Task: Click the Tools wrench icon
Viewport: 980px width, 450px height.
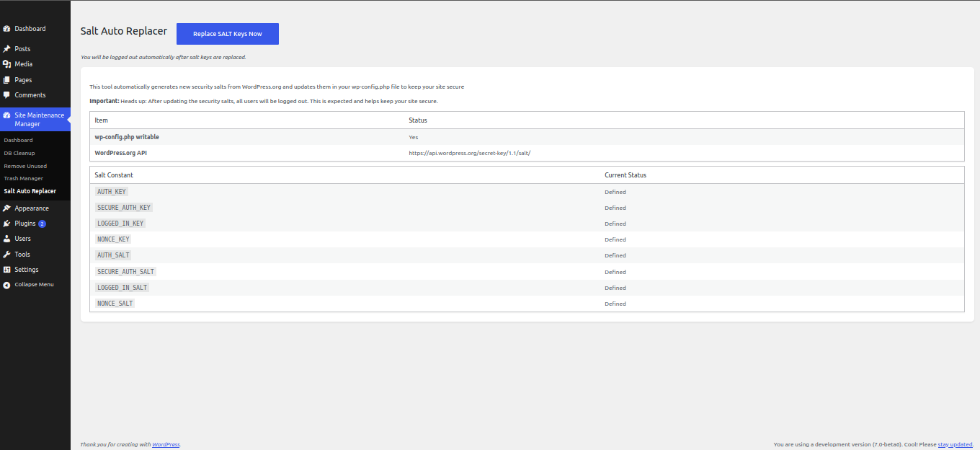Action: (6, 255)
